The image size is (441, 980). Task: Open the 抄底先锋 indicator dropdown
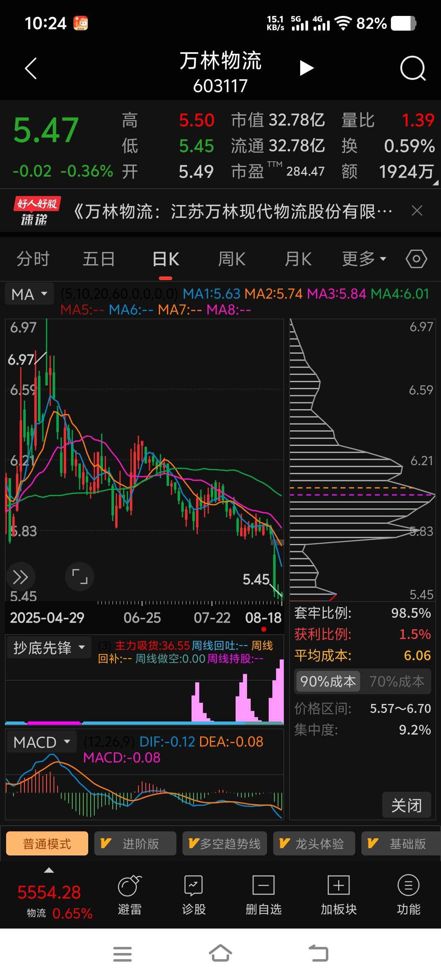[x=49, y=648]
